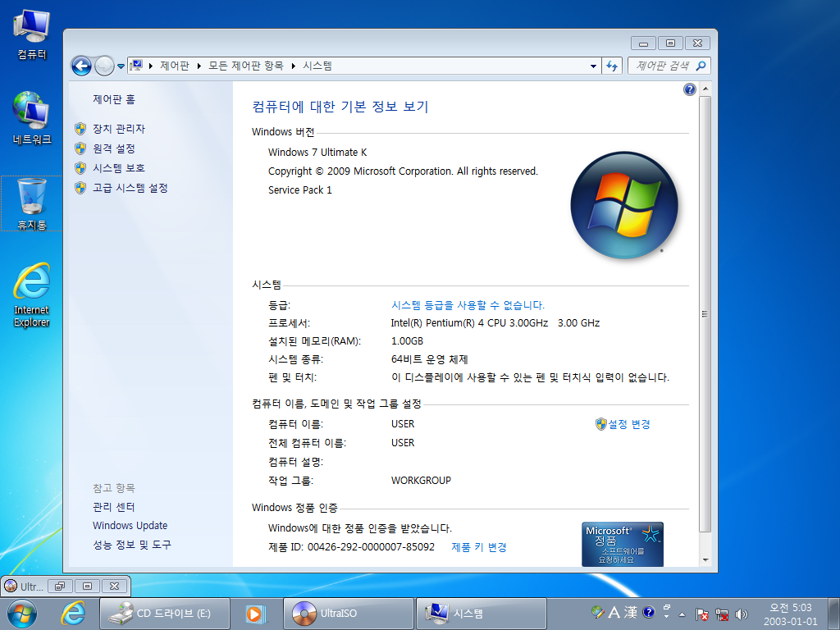The height and width of the screenshot is (630, 840).
Task: Restore the minimized UltraISO child window
Action: 60,586
